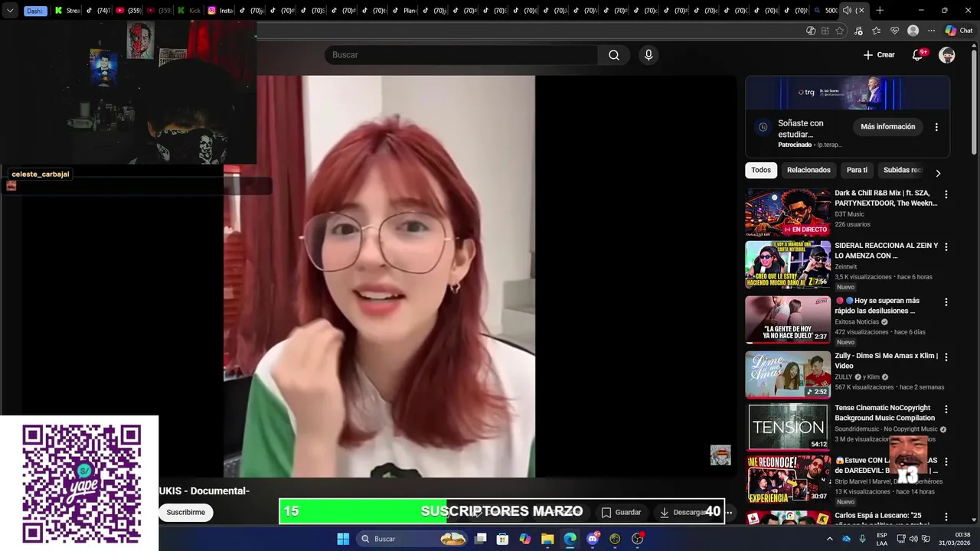The width and height of the screenshot is (980, 551).
Task: Open options for the Daredevil video
Action: 946,461
